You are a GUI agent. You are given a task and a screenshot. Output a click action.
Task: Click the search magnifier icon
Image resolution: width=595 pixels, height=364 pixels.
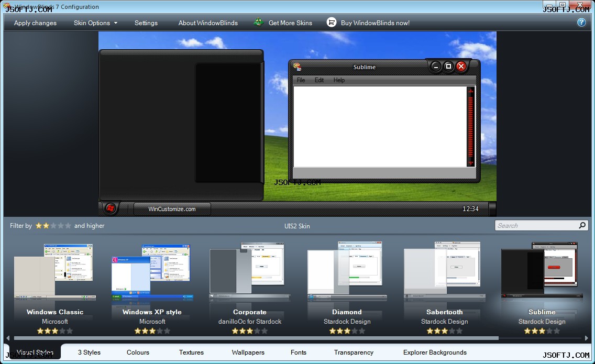coord(582,225)
